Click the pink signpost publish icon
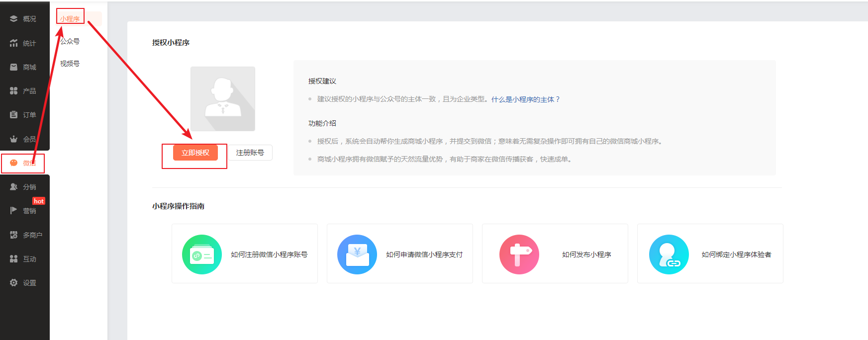 click(x=519, y=255)
